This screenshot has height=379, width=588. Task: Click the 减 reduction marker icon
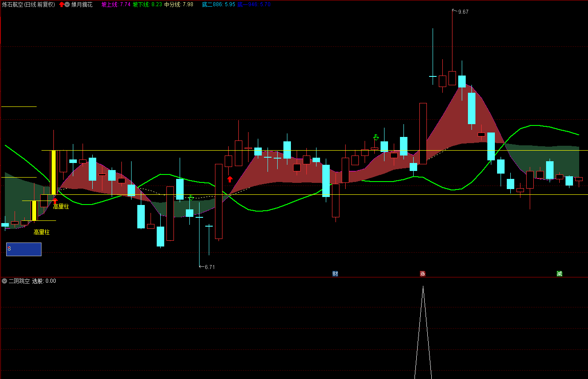coord(559,274)
